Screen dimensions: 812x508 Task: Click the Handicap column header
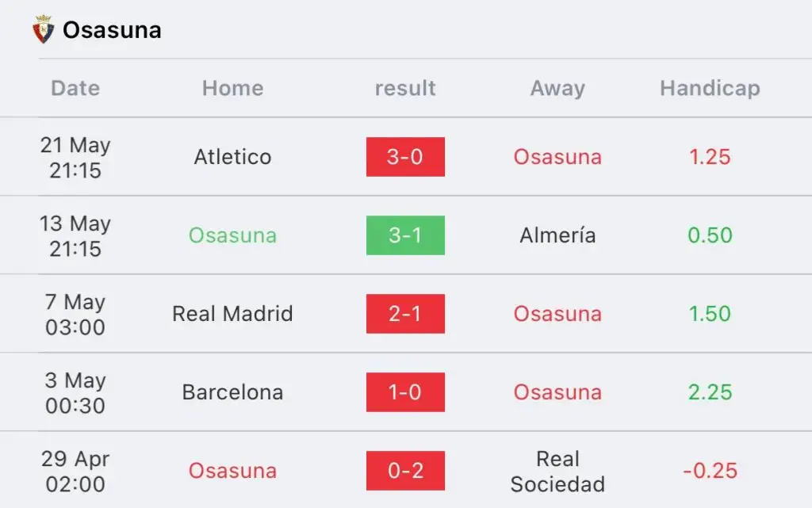point(710,88)
